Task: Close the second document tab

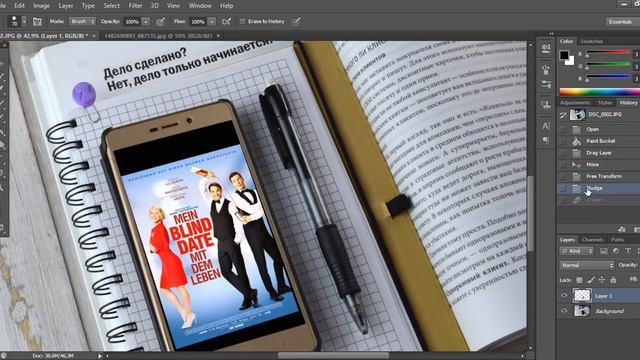Action: (x=218, y=36)
